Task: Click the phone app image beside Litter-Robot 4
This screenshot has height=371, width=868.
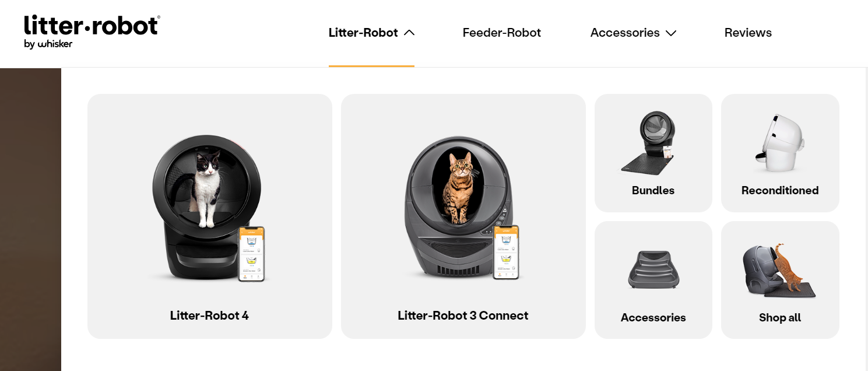Action: click(x=252, y=254)
